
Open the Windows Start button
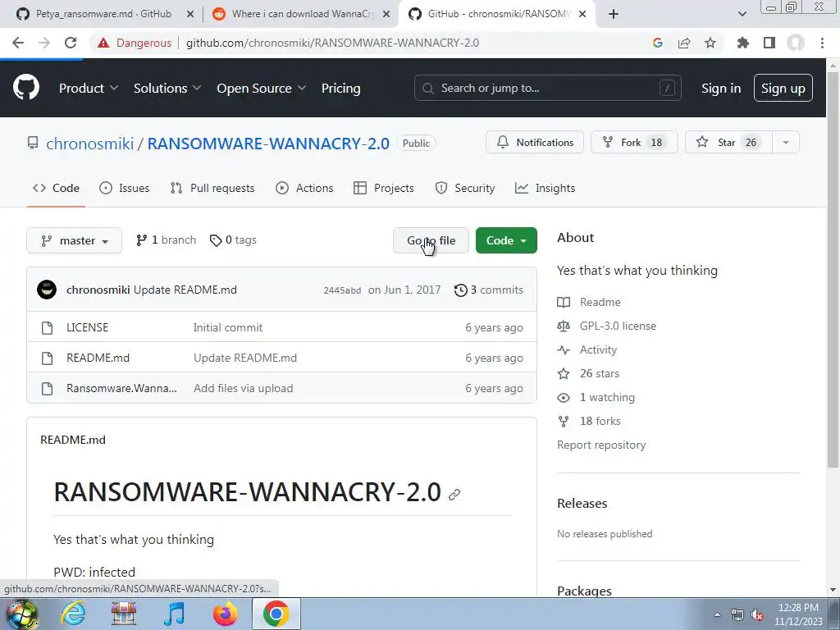22,614
